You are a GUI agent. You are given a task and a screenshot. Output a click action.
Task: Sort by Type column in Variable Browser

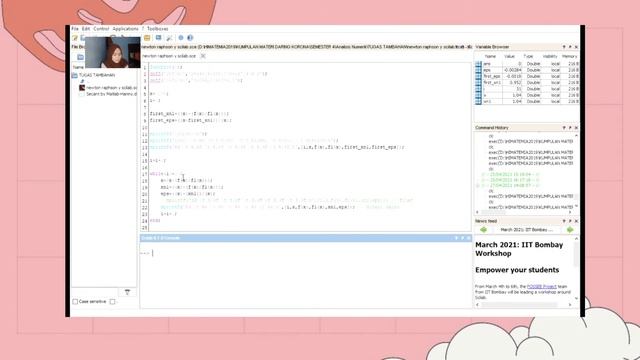[528, 56]
